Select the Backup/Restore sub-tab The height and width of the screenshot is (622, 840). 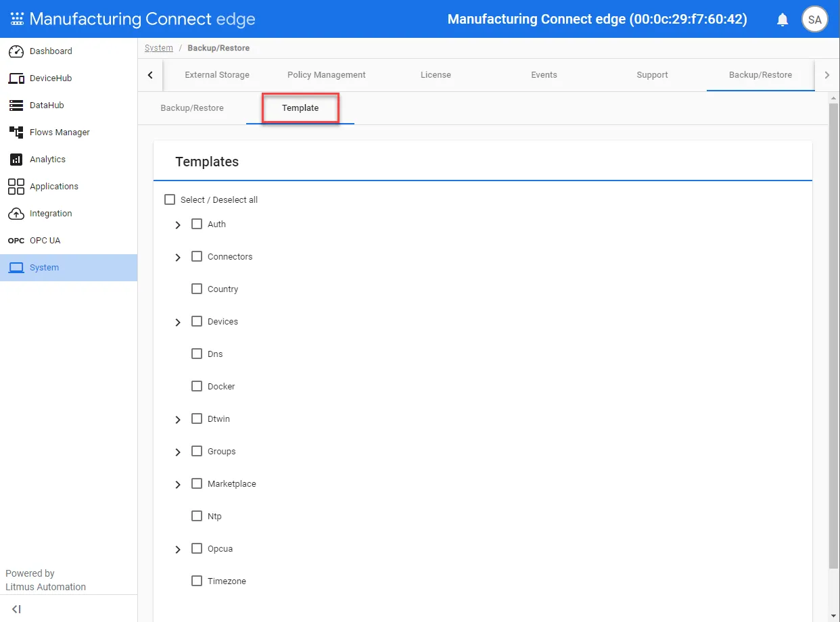click(192, 108)
